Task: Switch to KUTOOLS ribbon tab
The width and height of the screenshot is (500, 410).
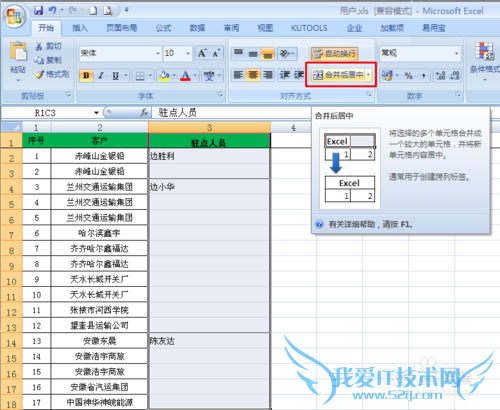Action: pos(309,28)
